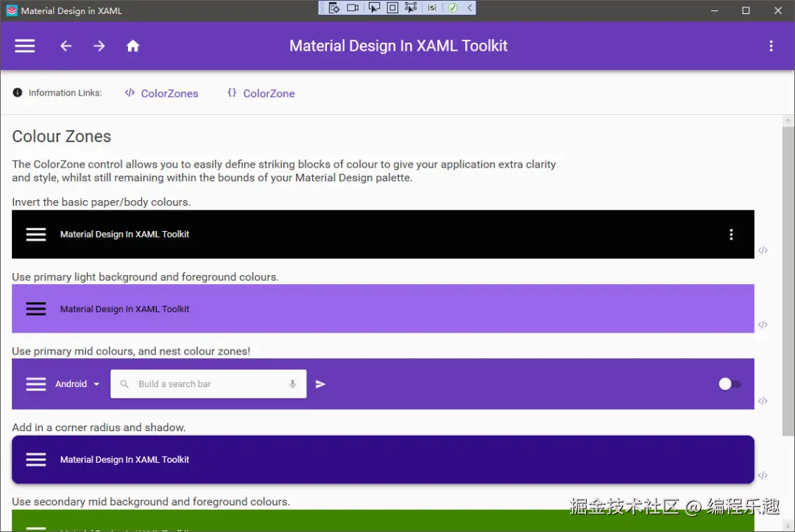Click 'Invert the basic paper/body colours.' text

click(102, 202)
